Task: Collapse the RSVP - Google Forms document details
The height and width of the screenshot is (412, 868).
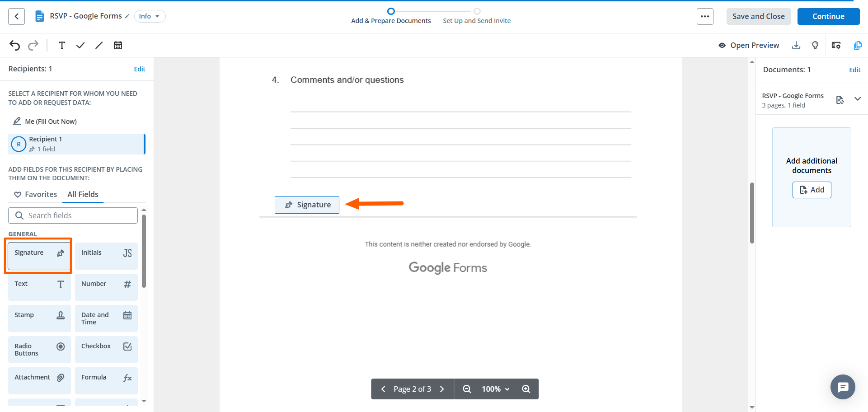Action: click(x=858, y=98)
